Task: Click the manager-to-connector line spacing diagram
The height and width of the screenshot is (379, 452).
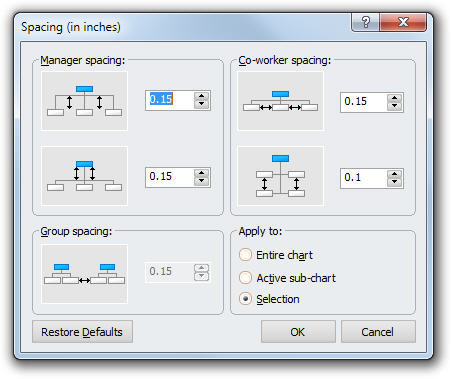Action: click(84, 176)
